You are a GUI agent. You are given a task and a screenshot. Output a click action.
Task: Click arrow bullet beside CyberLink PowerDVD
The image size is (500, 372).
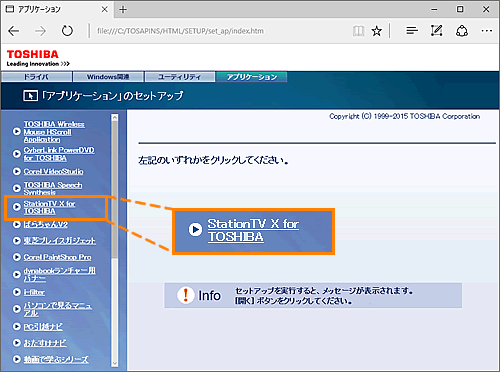tap(16, 154)
